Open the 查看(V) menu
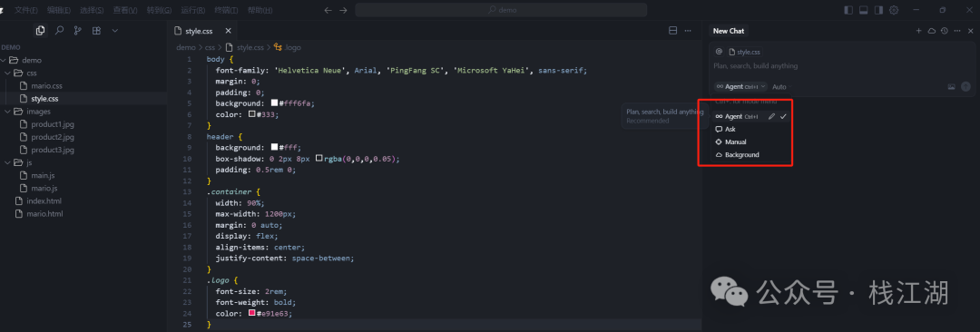The image size is (980, 332). point(125,10)
